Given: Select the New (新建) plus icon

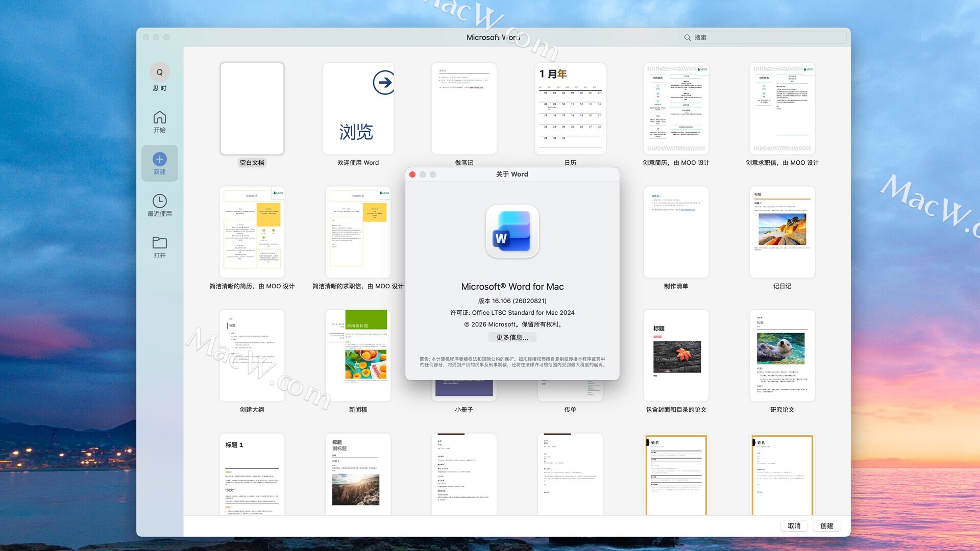Looking at the screenshot, I should pyautogui.click(x=159, y=159).
